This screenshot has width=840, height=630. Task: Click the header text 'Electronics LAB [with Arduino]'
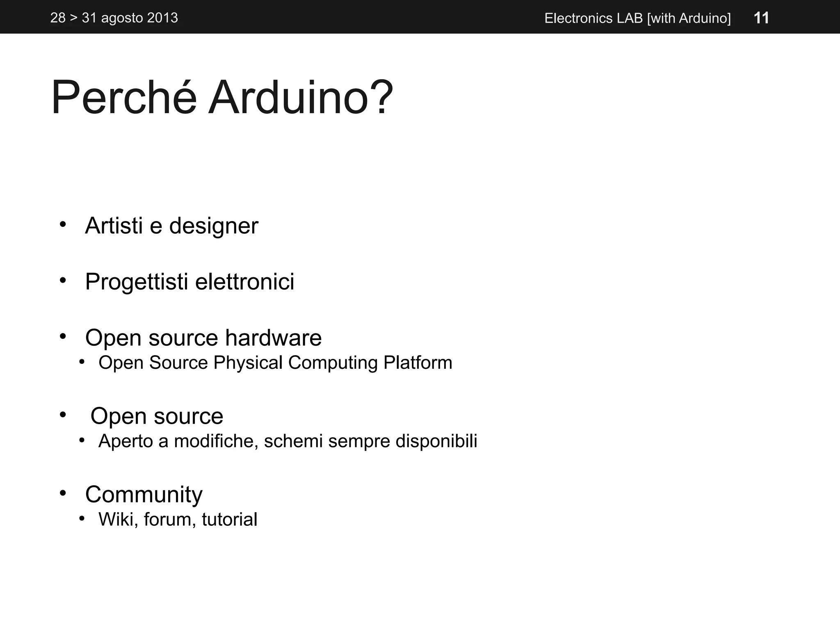[637, 18]
